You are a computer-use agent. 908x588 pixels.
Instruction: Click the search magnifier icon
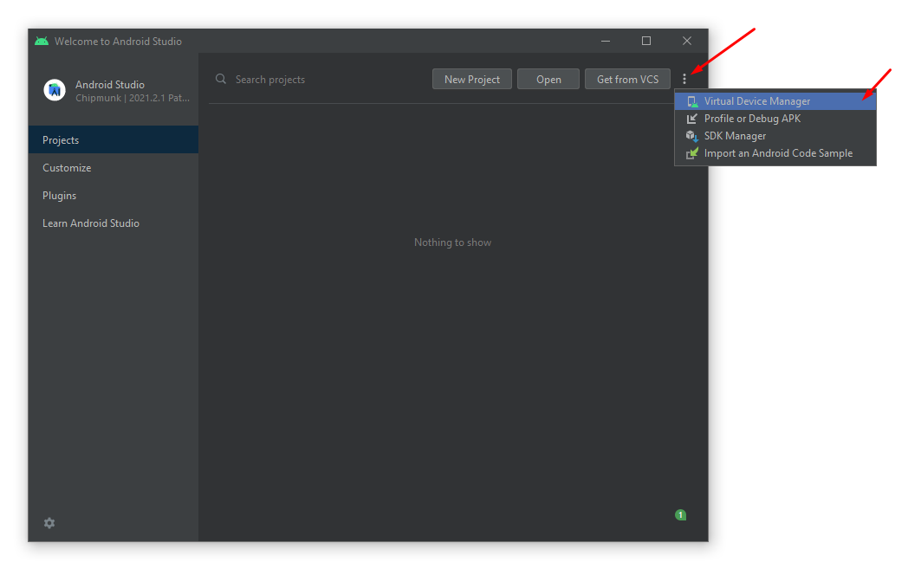221,79
